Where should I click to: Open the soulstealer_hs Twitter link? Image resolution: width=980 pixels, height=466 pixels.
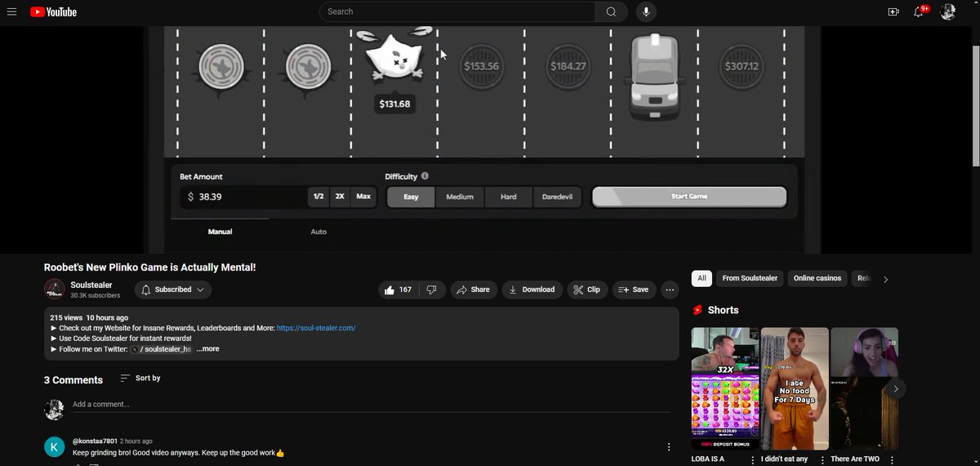click(x=161, y=349)
